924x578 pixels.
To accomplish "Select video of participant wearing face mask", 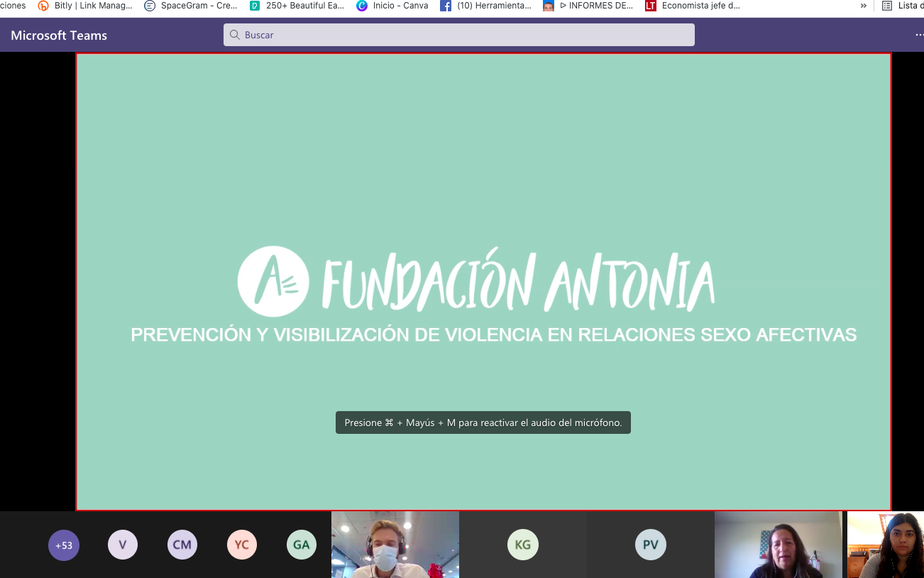I will [395, 545].
